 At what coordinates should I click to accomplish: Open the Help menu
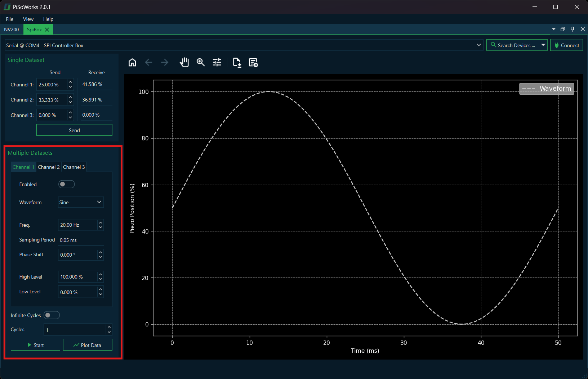coord(48,19)
